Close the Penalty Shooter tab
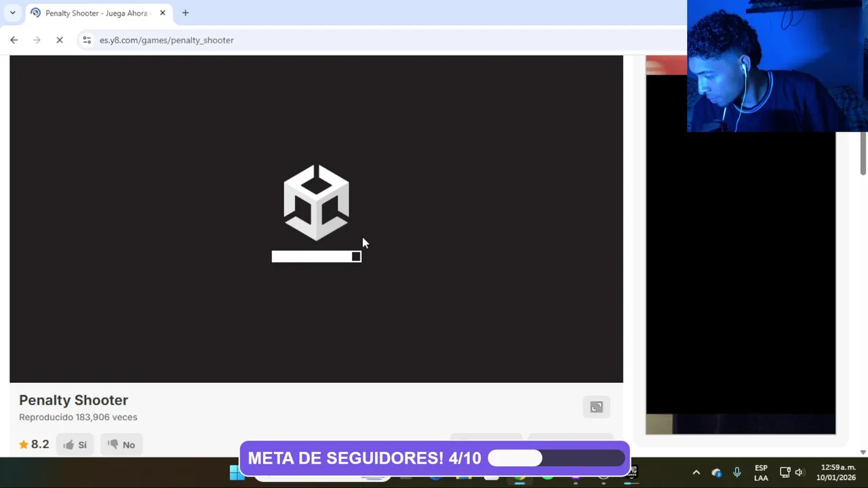Viewport: 868px width, 488px height. [163, 13]
